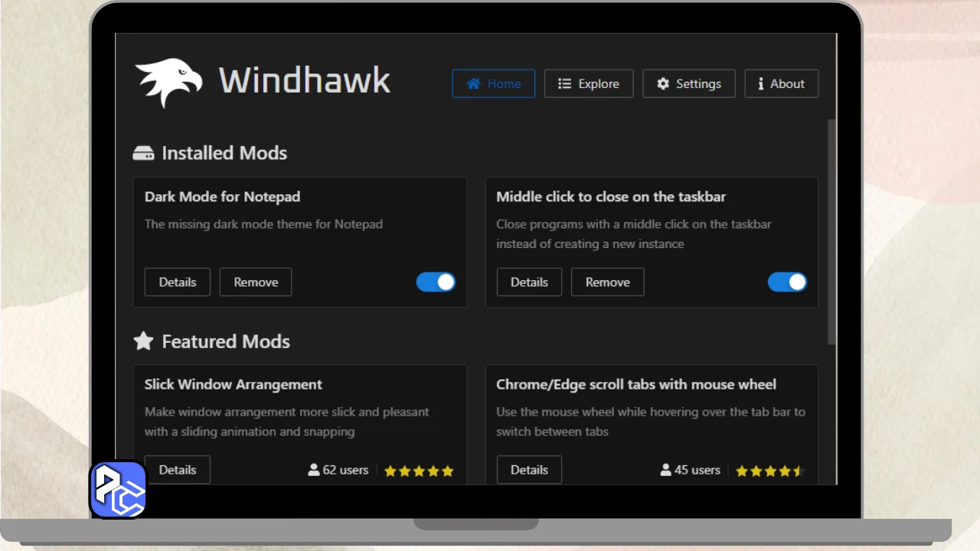Disable the Dark Mode for Notepad mod
This screenshot has height=551, width=980.
point(436,282)
